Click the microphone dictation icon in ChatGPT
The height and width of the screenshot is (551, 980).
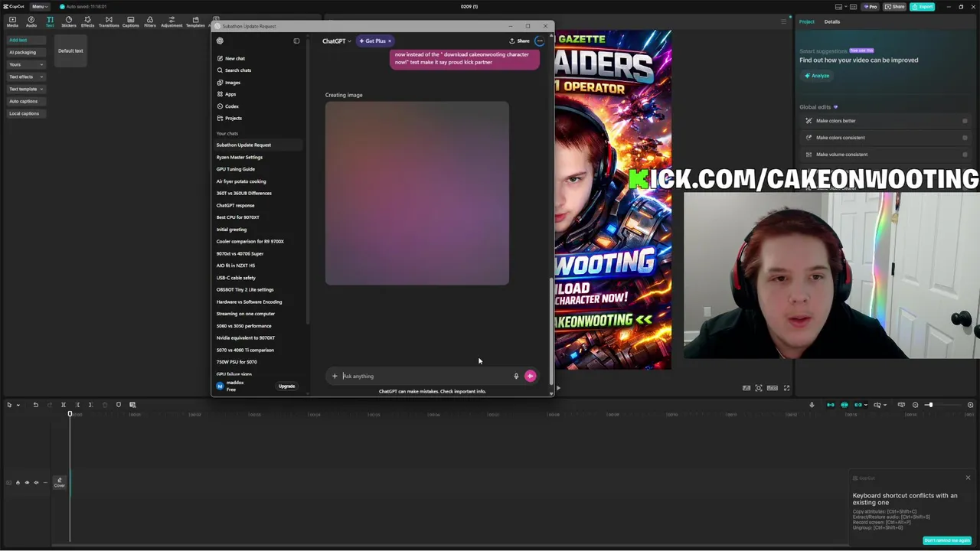click(516, 376)
